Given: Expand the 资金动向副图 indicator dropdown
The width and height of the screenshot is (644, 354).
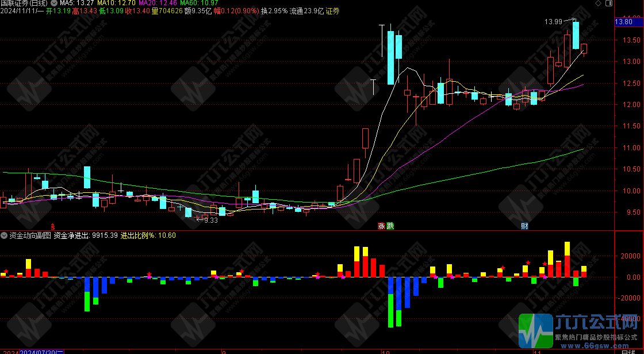Looking at the screenshot, I should point(5,235).
